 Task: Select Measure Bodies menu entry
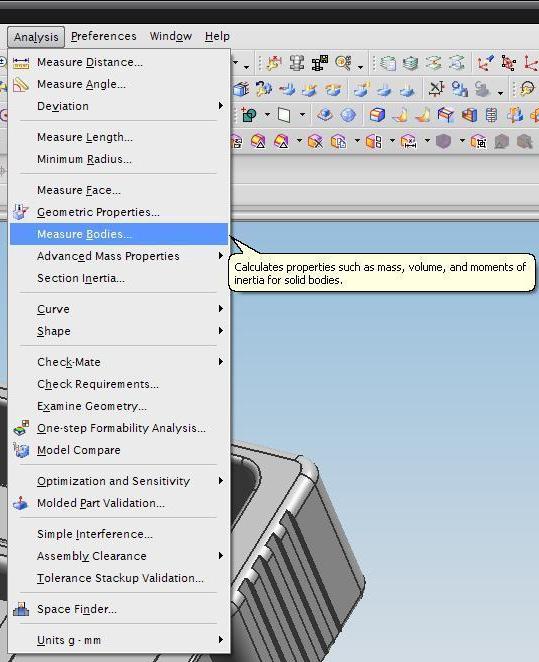pos(119,234)
